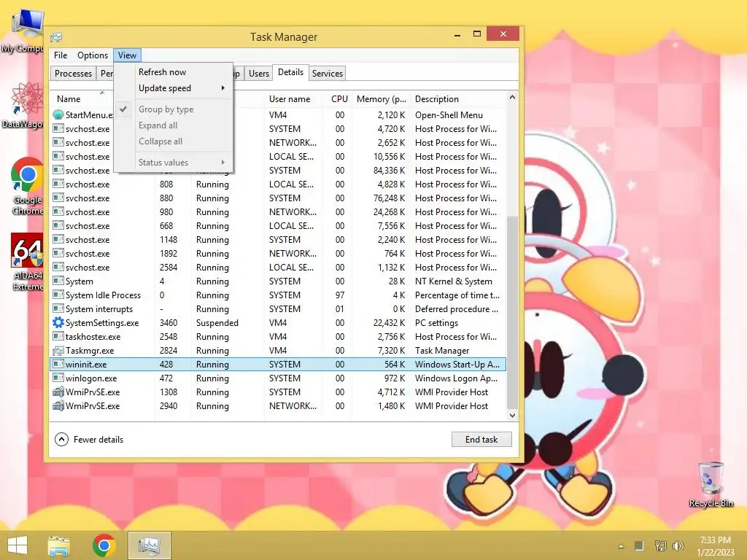The image size is (747, 560).
Task: Choose Refresh now from View menu
Action: click(173, 72)
